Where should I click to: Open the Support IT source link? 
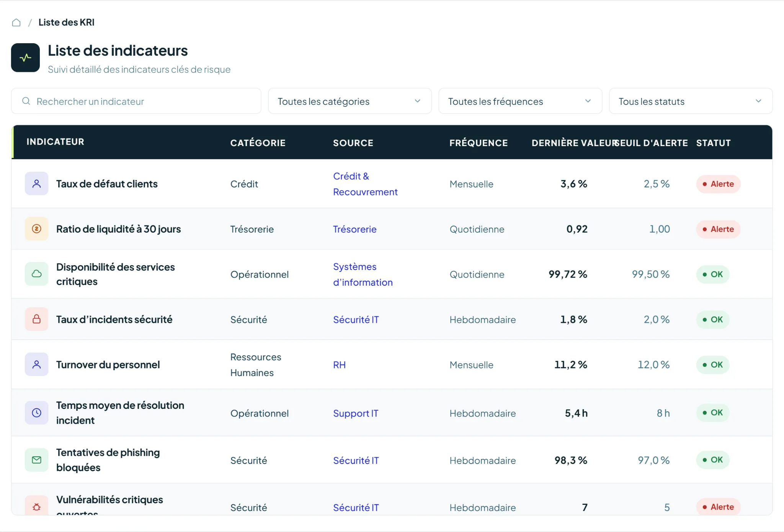[356, 413]
